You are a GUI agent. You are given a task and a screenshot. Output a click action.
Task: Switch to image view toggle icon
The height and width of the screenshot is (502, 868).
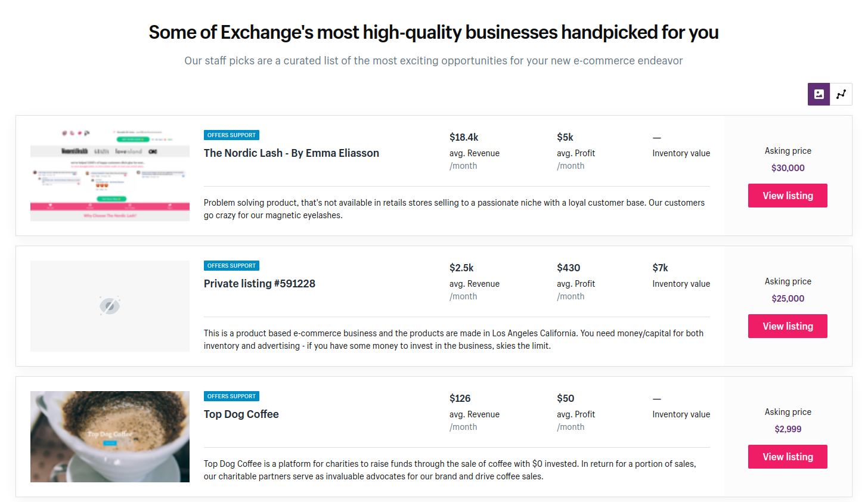(x=819, y=94)
